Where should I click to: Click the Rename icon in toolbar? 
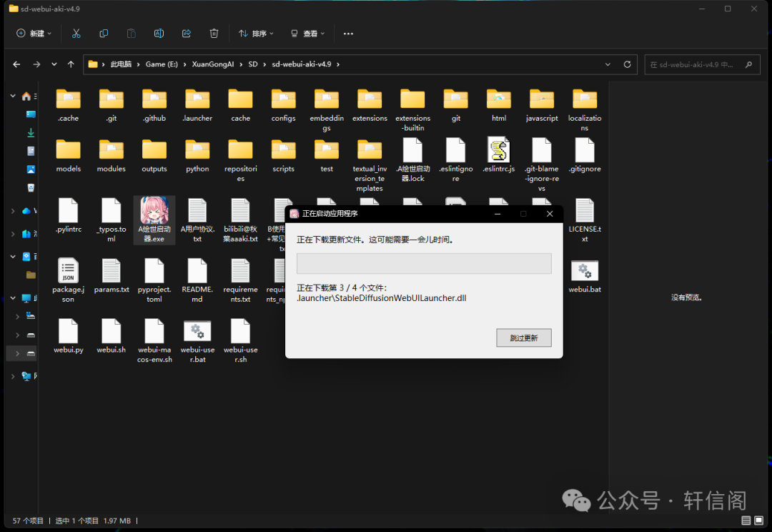point(159,34)
